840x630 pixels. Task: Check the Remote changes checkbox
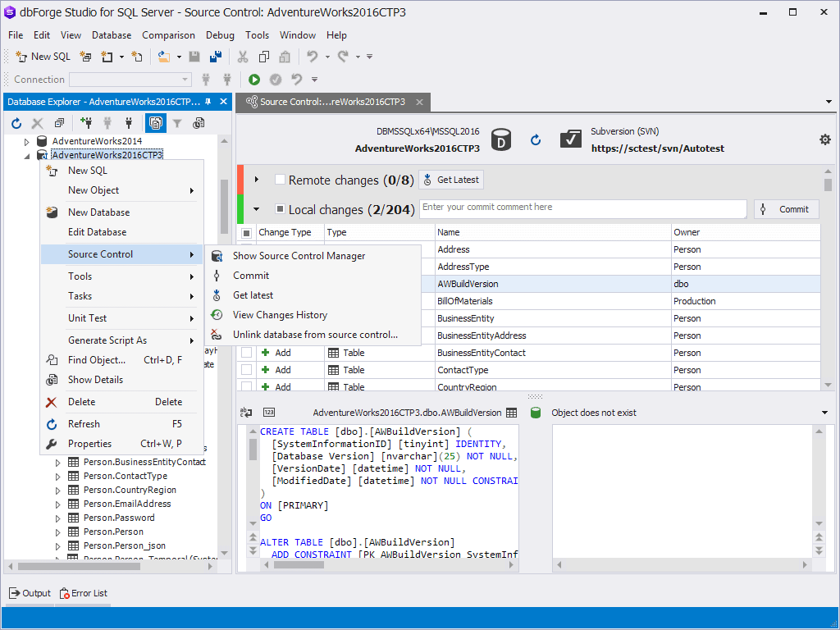point(280,180)
